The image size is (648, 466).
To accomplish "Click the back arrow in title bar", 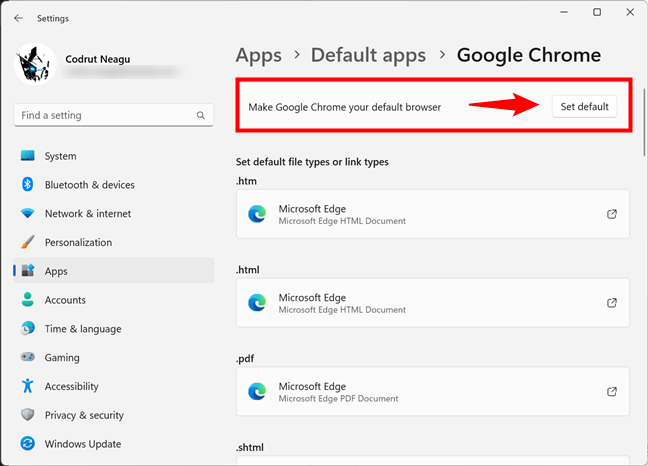I will click(18, 18).
